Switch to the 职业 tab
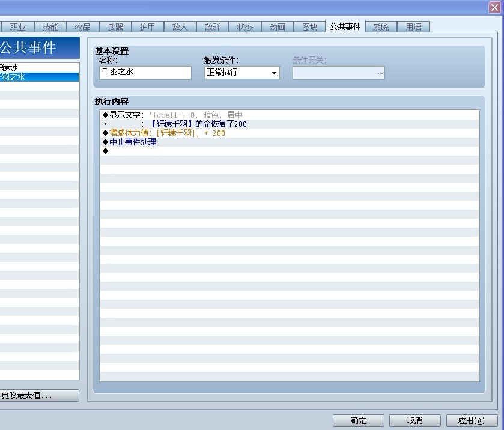This screenshot has height=430, width=504. click(17, 27)
